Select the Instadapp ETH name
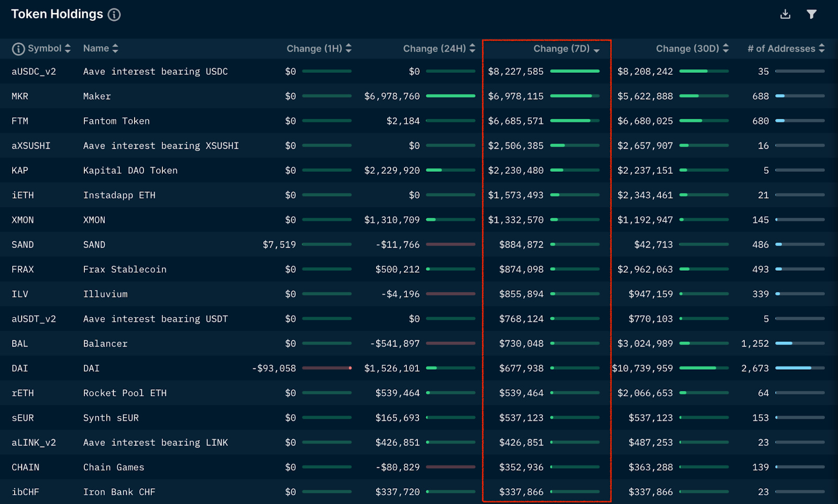The image size is (838, 504). [119, 195]
